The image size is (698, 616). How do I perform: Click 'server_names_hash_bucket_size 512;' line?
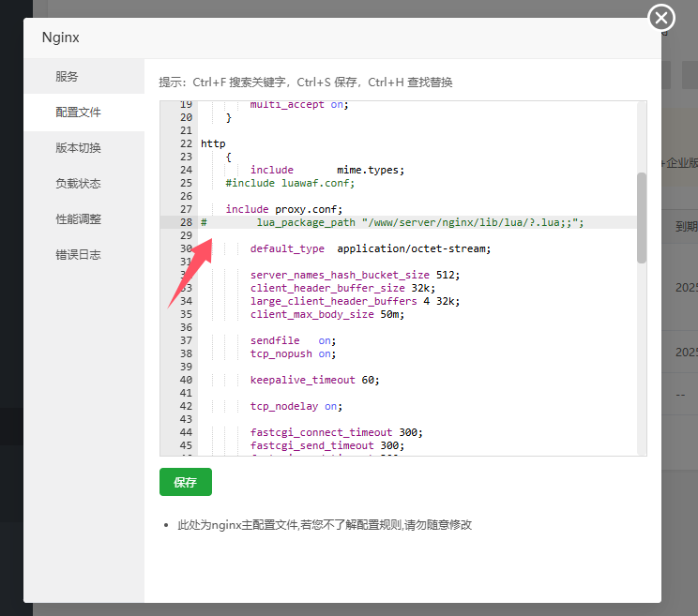click(355, 275)
